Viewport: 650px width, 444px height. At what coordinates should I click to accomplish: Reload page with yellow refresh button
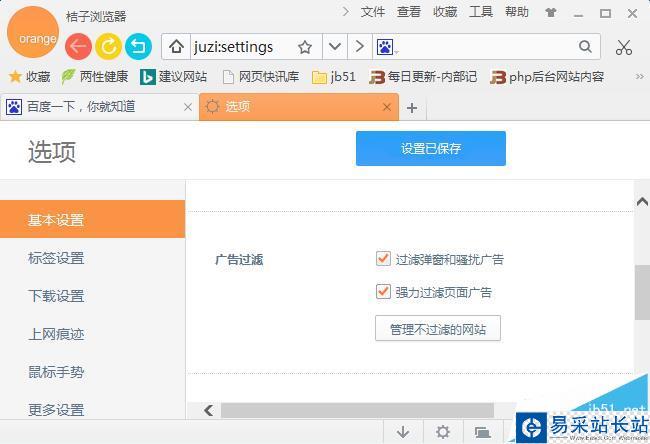[x=108, y=46]
